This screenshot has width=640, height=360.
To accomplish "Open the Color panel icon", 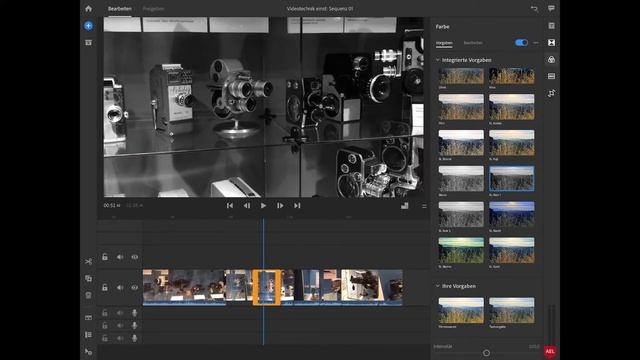I will [551, 60].
